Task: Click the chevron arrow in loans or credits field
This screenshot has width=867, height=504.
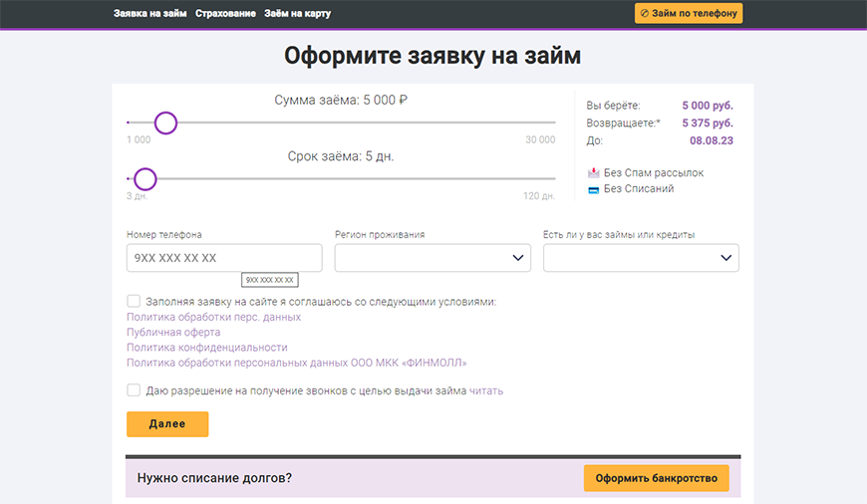Action: pos(726,258)
